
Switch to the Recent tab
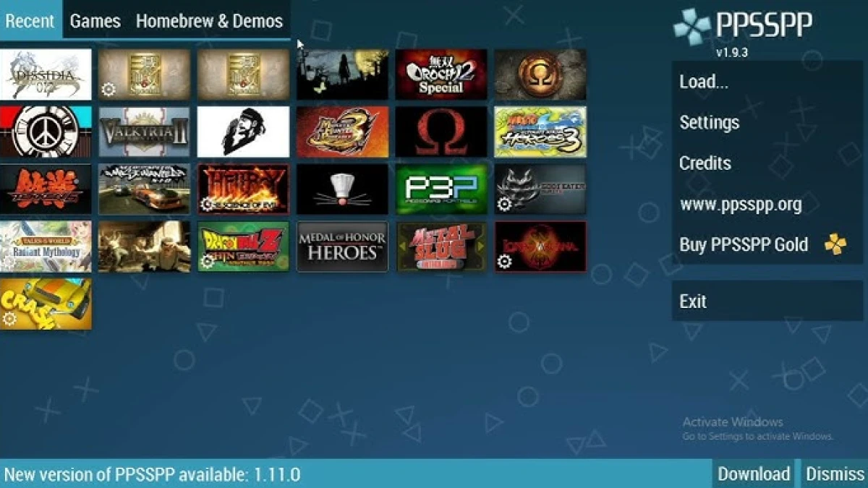click(30, 20)
